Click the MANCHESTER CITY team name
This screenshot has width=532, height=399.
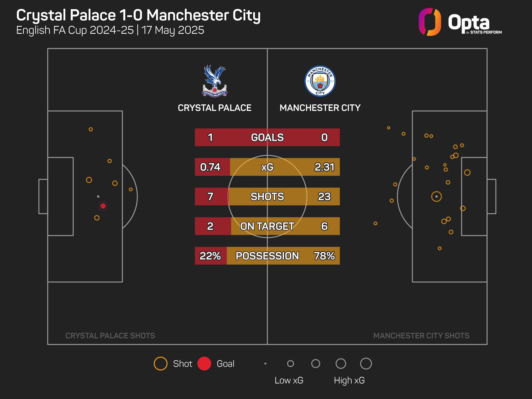coord(320,108)
